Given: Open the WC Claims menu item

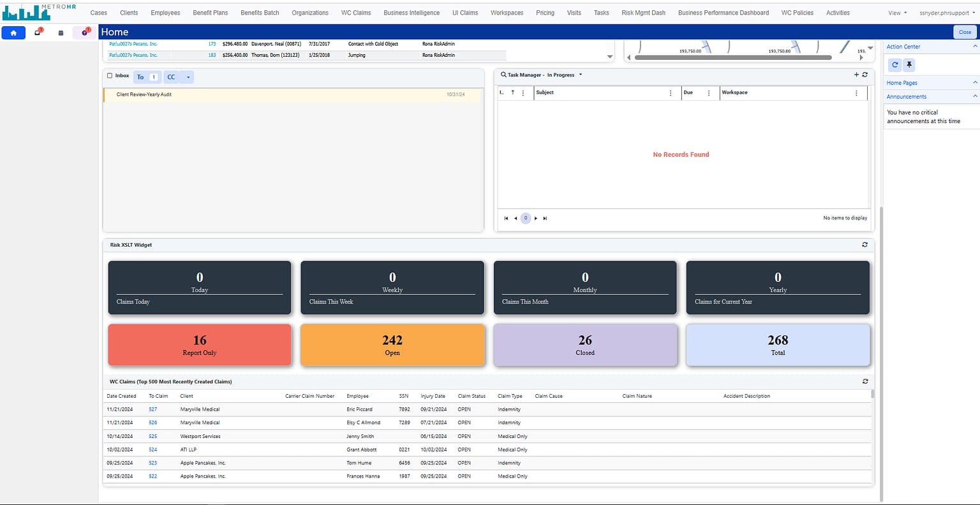Looking at the screenshot, I should (x=355, y=12).
